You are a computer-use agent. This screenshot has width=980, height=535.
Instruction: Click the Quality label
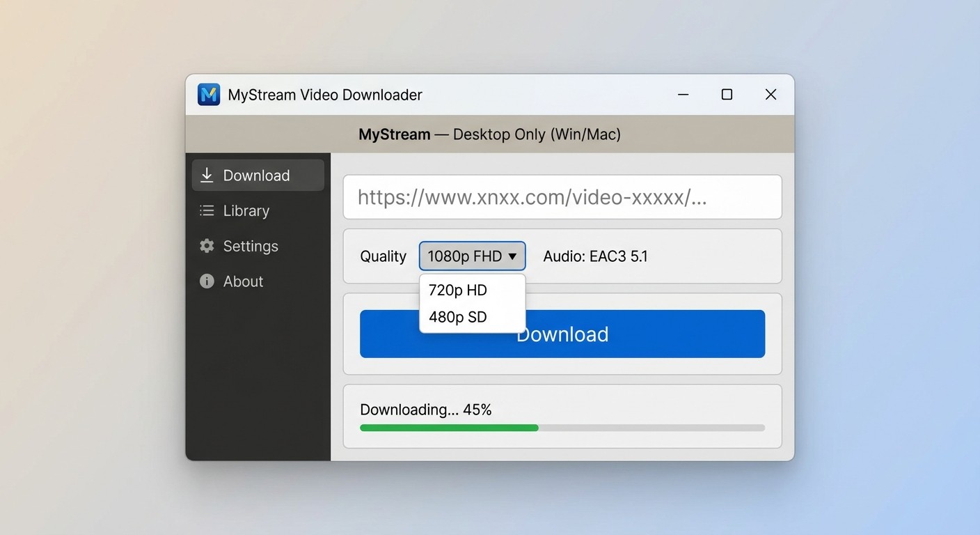(x=383, y=256)
